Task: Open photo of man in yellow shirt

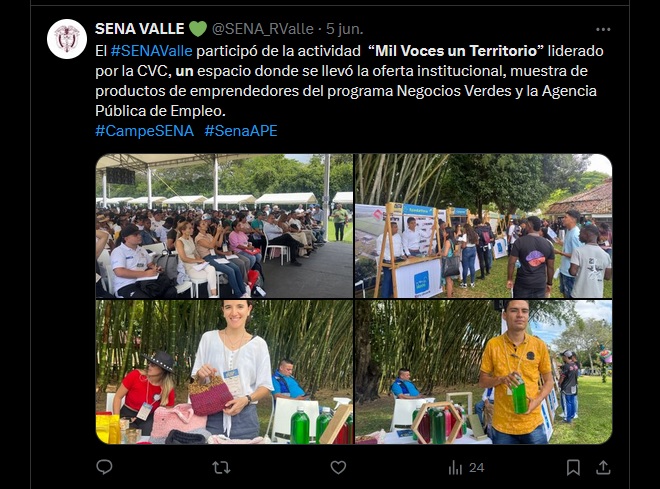Action: pyautogui.click(x=484, y=372)
